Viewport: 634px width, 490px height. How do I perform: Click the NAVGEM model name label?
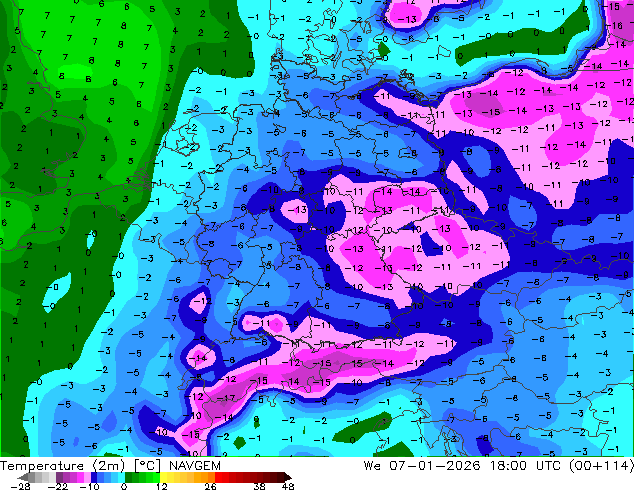[x=195, y=466]
